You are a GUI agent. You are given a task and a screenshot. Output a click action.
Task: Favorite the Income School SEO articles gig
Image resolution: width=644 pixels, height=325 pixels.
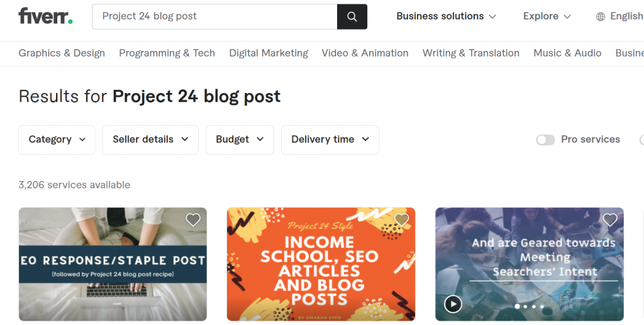coord(401,220)
